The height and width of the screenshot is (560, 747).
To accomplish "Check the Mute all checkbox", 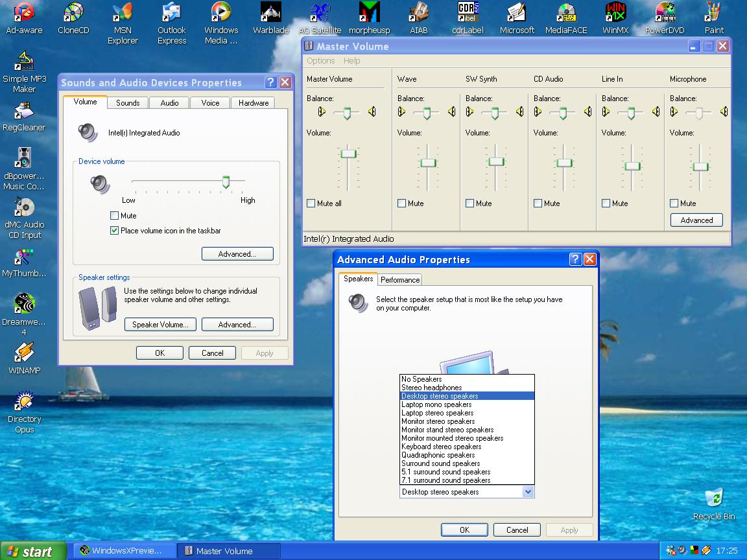I will click(311, 204).
